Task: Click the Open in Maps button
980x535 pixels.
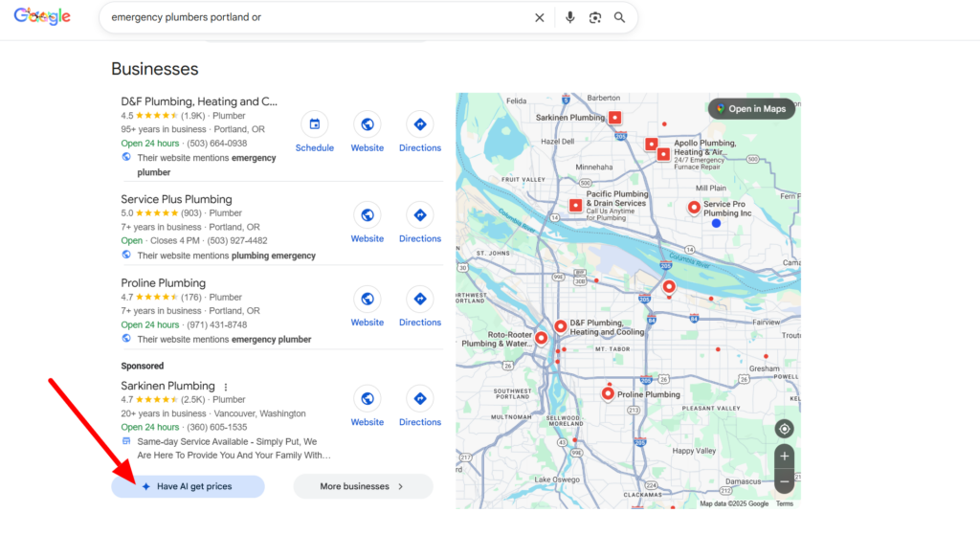Action: pyautogui.click(x=752, y=109)
